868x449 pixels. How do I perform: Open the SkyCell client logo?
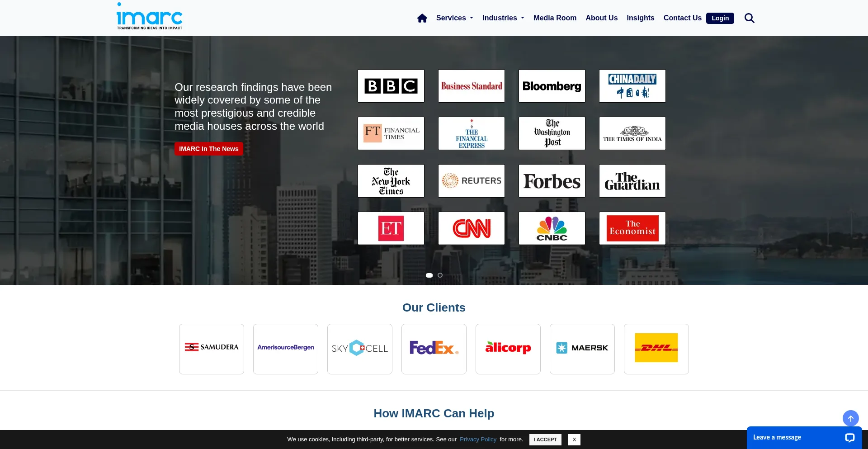360,349
